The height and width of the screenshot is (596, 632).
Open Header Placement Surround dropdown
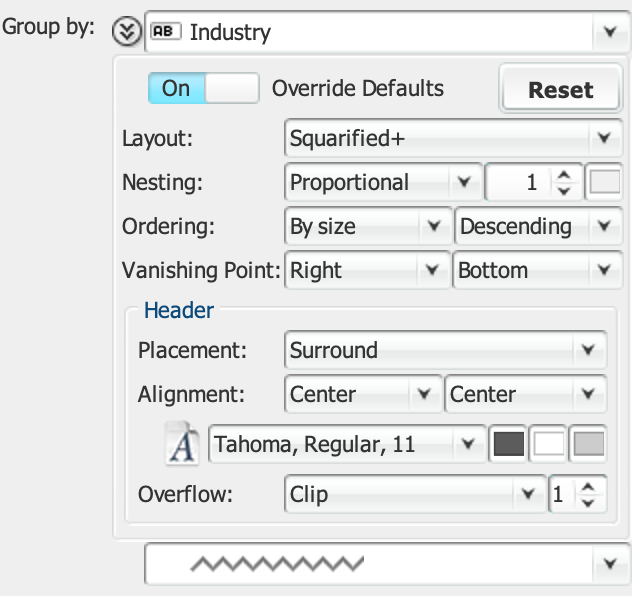pos(445,351)
